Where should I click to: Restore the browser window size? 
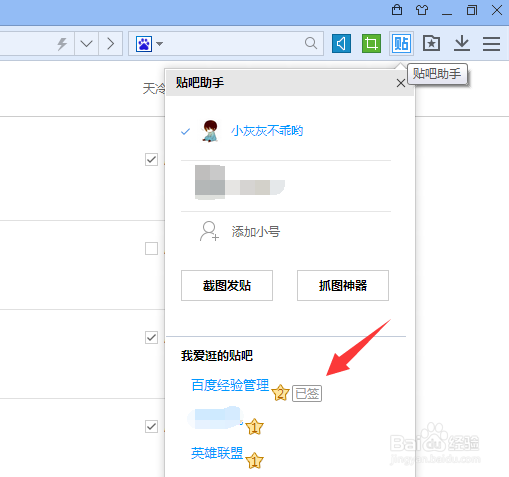(x=472, y=10)
